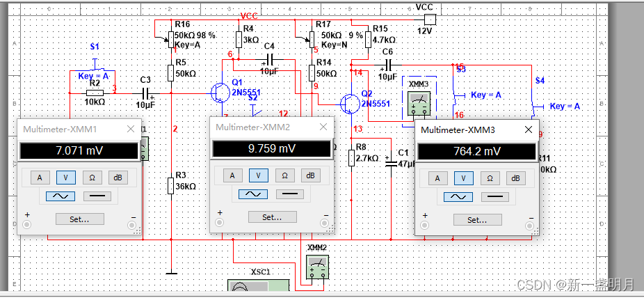The height and width of the screenshot is (298, 644).
Task: Select capacitor C1 47µF symbol
Action: click(x=391, y=163)
